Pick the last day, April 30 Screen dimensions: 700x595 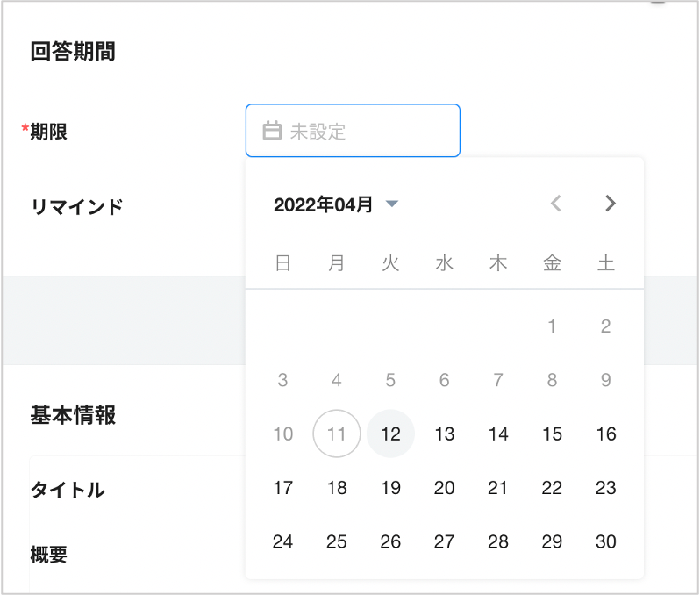[606, 541]
